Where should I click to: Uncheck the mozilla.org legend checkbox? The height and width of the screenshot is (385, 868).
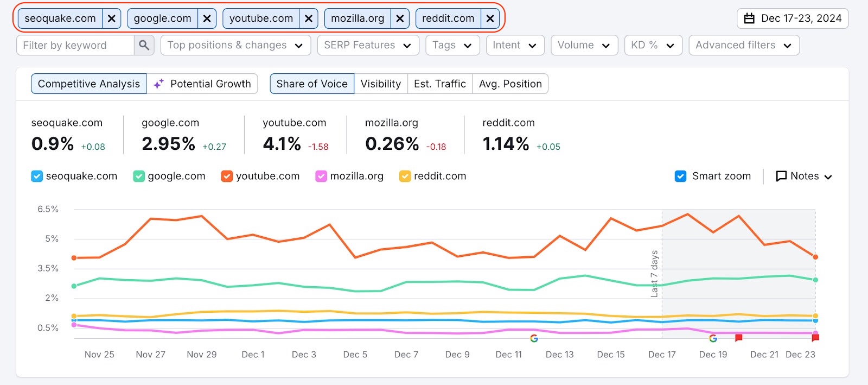[x=321, y=176]
